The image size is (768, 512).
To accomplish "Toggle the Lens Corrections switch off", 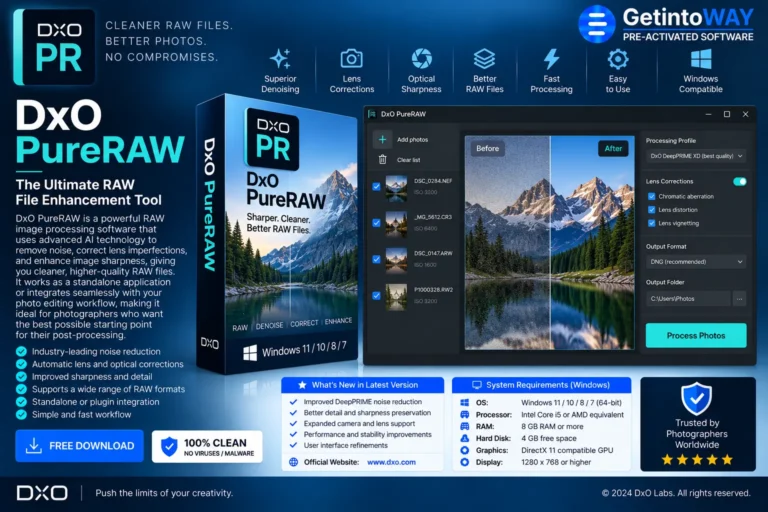I will coord(740,182).
